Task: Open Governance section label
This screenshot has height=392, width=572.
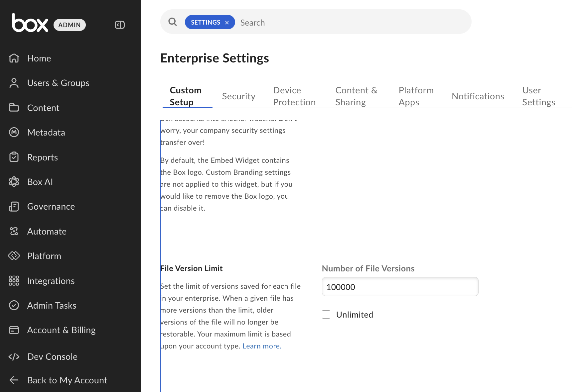Action: [x=51, y=207]
